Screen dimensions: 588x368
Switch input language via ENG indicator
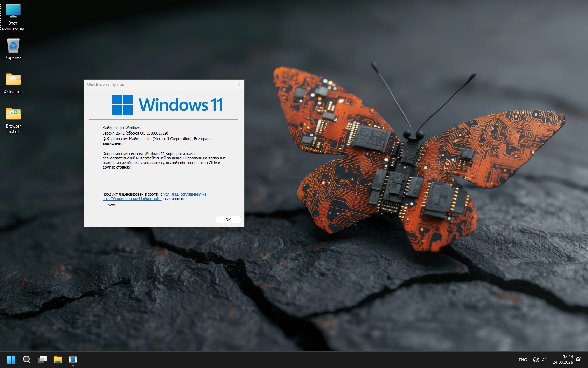[x=523, y=360]
